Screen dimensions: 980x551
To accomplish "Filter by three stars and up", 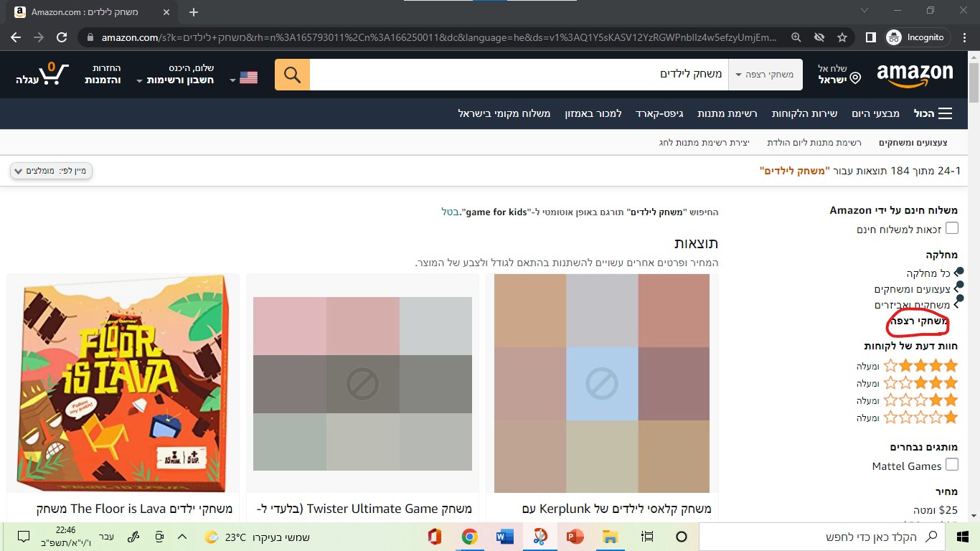I will click(907, 383).
